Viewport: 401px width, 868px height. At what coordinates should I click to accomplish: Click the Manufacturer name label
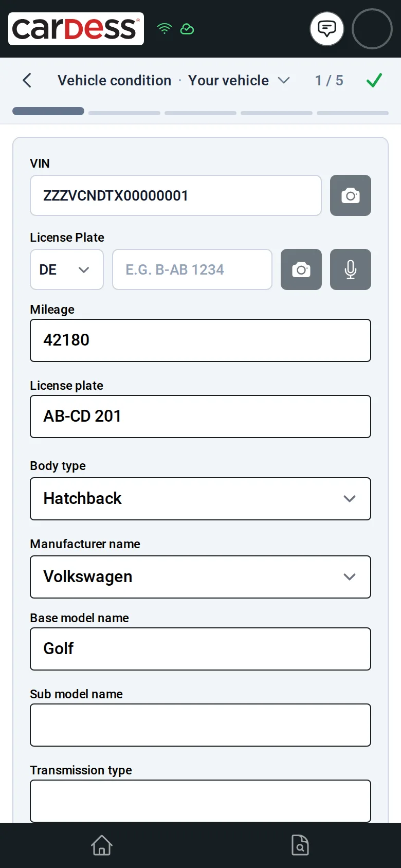point(85,544)
